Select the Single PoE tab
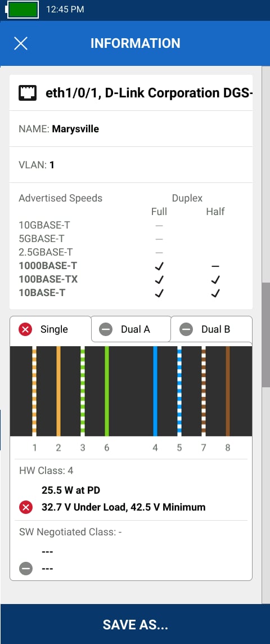270x644 pixels. pyautogui.click(x=51, y=329)
